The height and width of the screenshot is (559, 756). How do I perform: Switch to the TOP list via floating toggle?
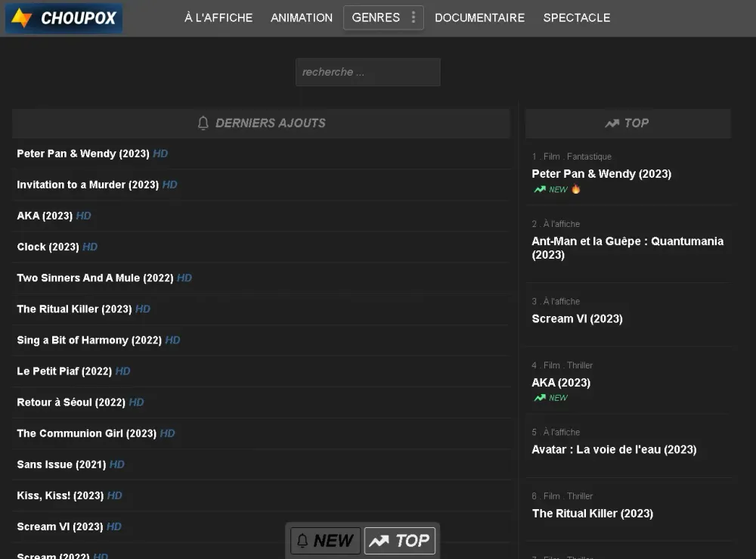(x=400, y=541)
